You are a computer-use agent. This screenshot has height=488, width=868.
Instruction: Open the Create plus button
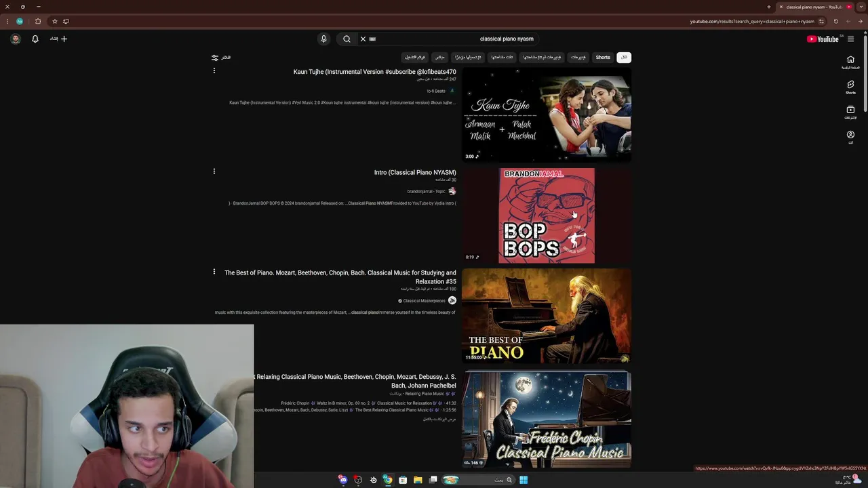[x=58, y=39]
